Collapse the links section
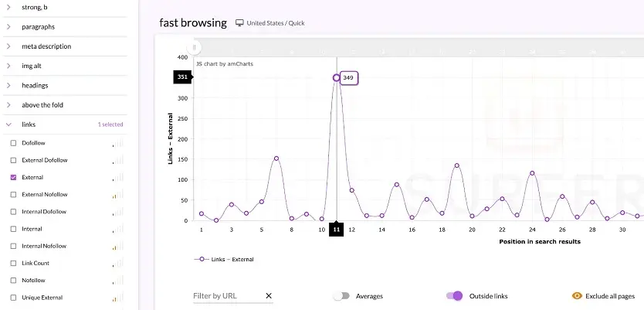This screenshot has width=644, height=310. (65, 124)
